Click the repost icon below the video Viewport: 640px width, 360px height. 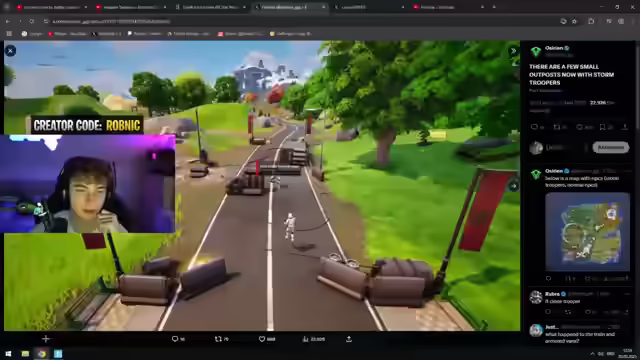pyautogui.click(x=218, y=339)
